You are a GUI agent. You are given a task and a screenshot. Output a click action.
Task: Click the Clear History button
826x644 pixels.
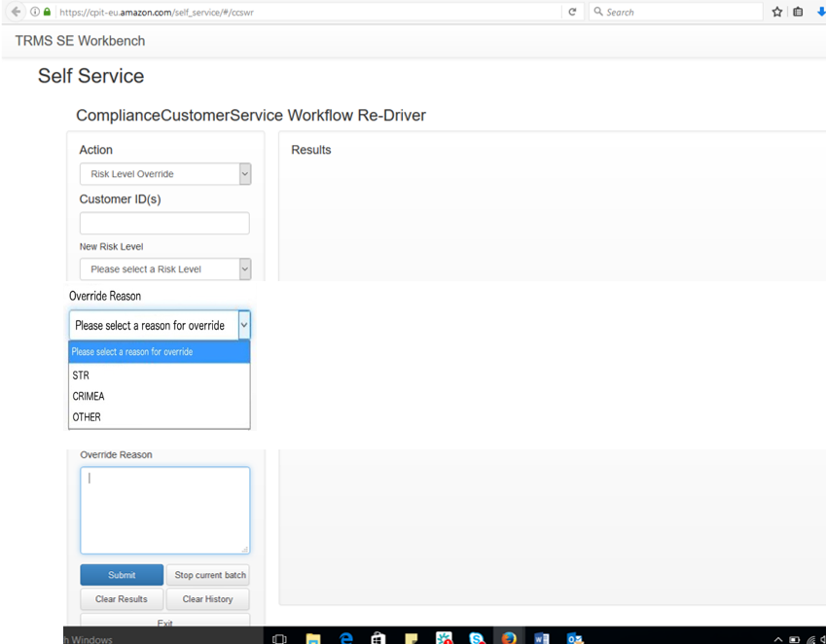208,599
